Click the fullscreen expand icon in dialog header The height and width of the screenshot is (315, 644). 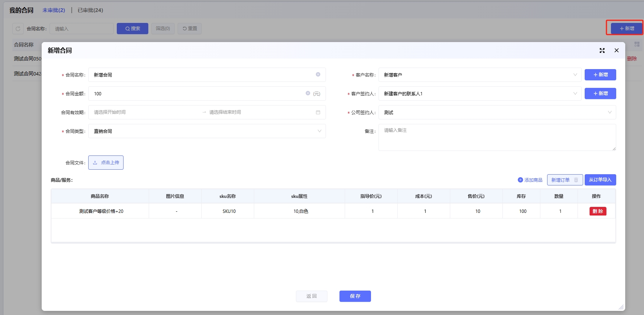tap(602, 51)
